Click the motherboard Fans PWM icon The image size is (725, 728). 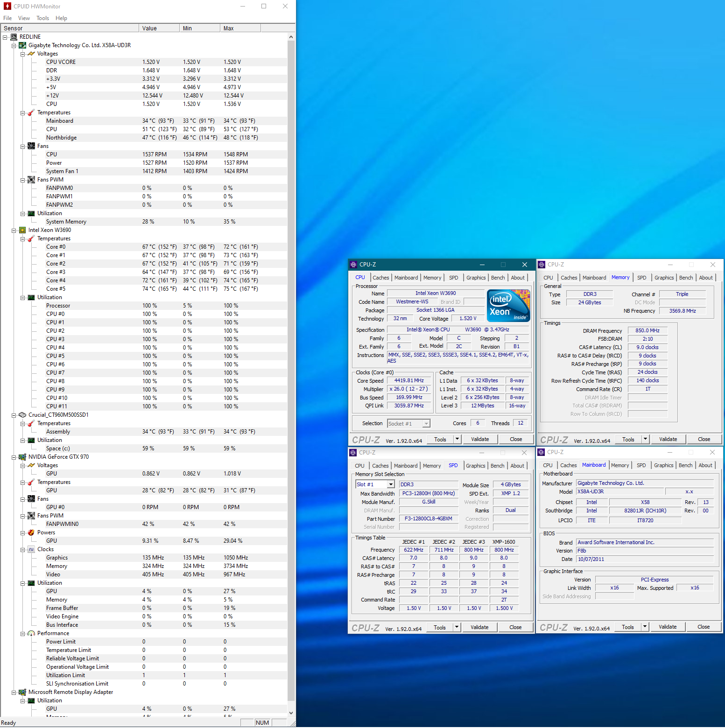pyautogui.click(x=31, y=180)
